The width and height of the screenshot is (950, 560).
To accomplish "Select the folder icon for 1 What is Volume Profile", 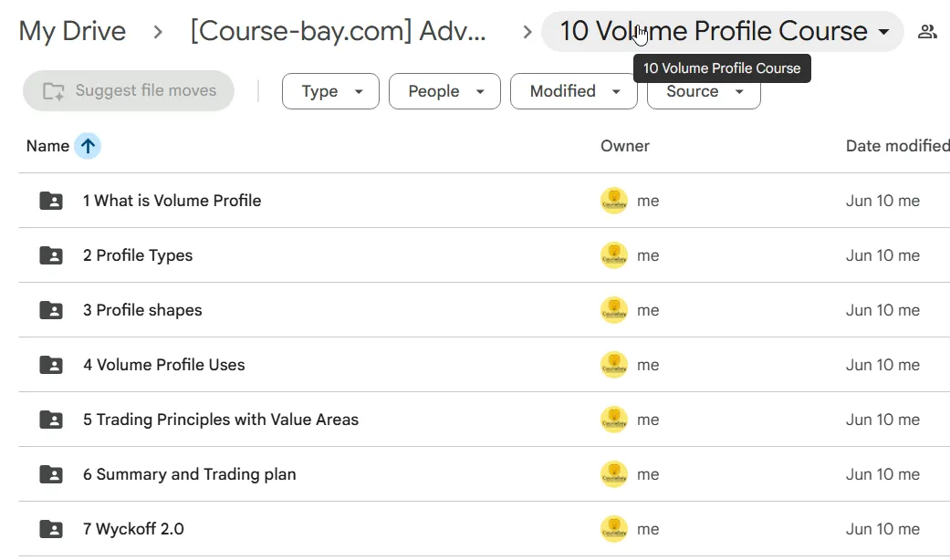I will click(51, 201).
